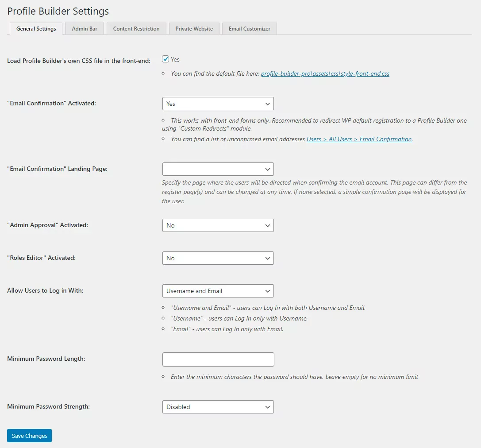This screenshot has height=448, width=481.
Task: Click the '"Roles Editor" Activated:' label
Action: coord(42,258)
